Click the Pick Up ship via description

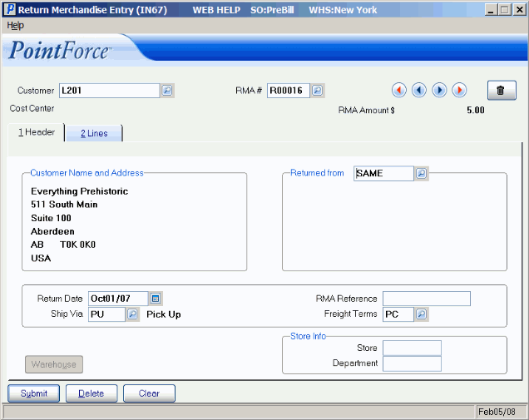click(x=164, y=314)
